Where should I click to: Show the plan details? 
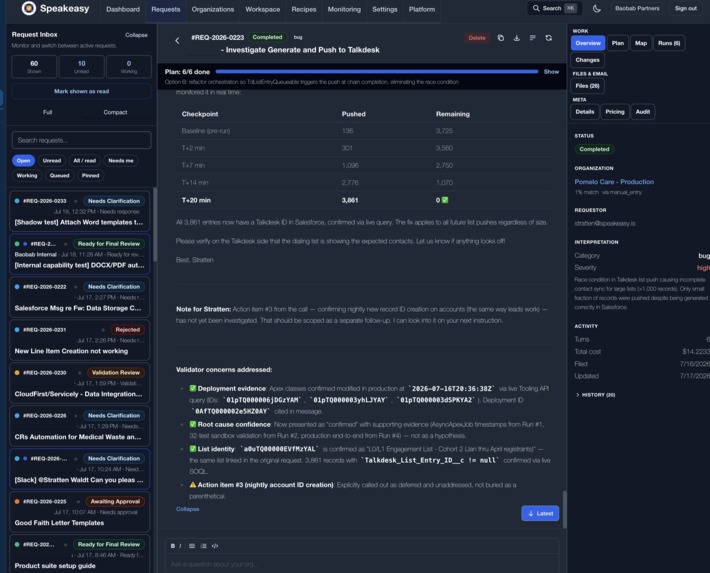pos(551,72)
